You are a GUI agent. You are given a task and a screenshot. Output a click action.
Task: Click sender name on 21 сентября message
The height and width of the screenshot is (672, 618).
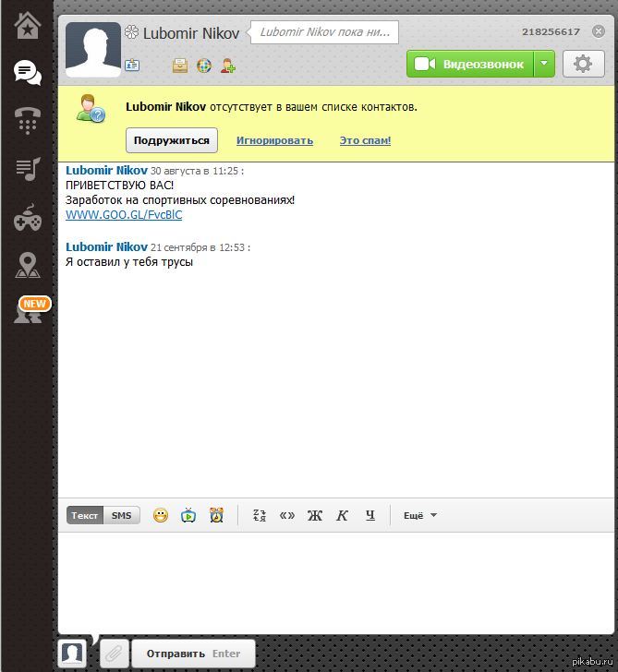coord(106,247)
